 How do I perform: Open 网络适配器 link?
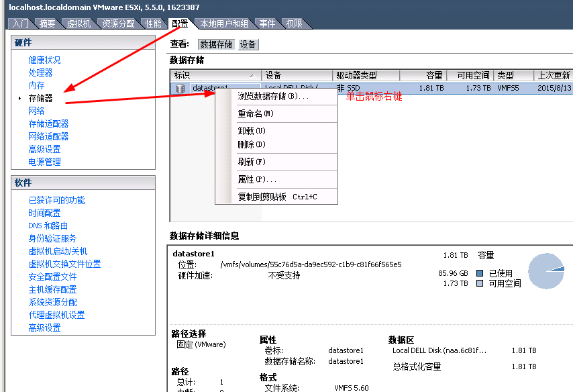point(48,136)
